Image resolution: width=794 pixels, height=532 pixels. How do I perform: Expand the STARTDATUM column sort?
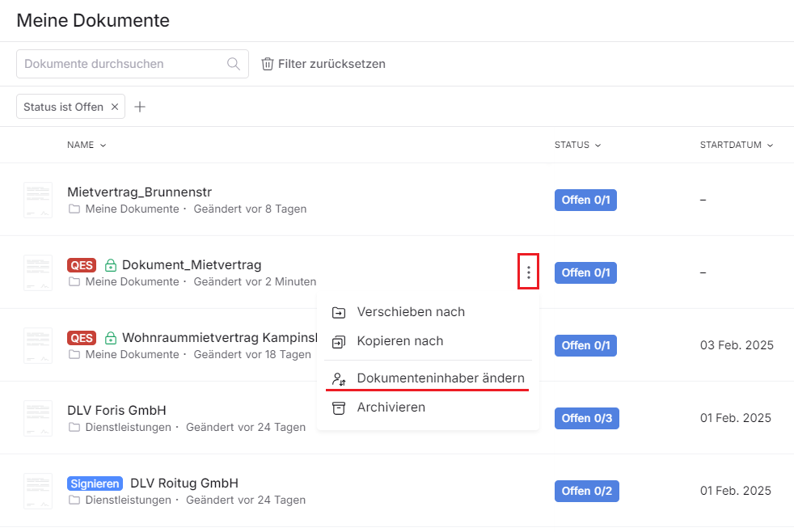coord(736,146)
